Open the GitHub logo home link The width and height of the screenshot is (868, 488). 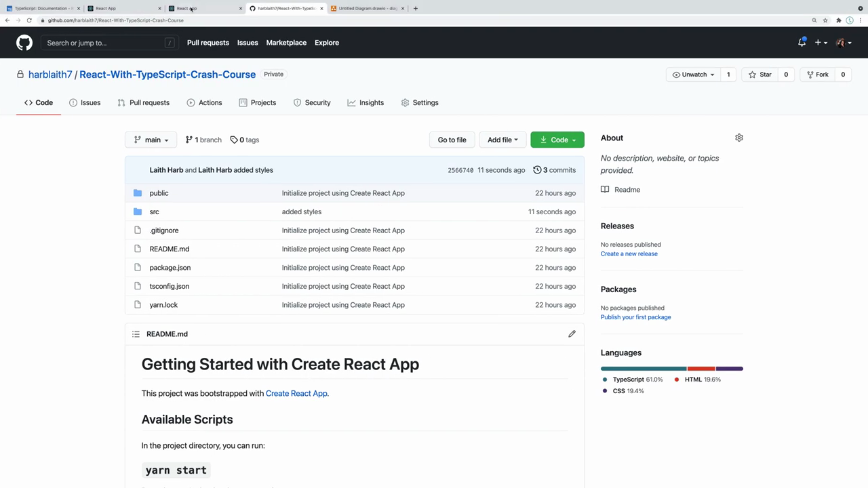pyautogui.click(x=24, y=43)
